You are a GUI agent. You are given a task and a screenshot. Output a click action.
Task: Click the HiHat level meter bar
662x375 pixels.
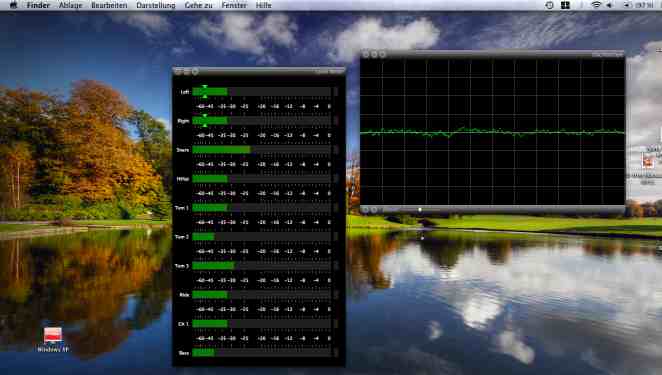[262, 179]
